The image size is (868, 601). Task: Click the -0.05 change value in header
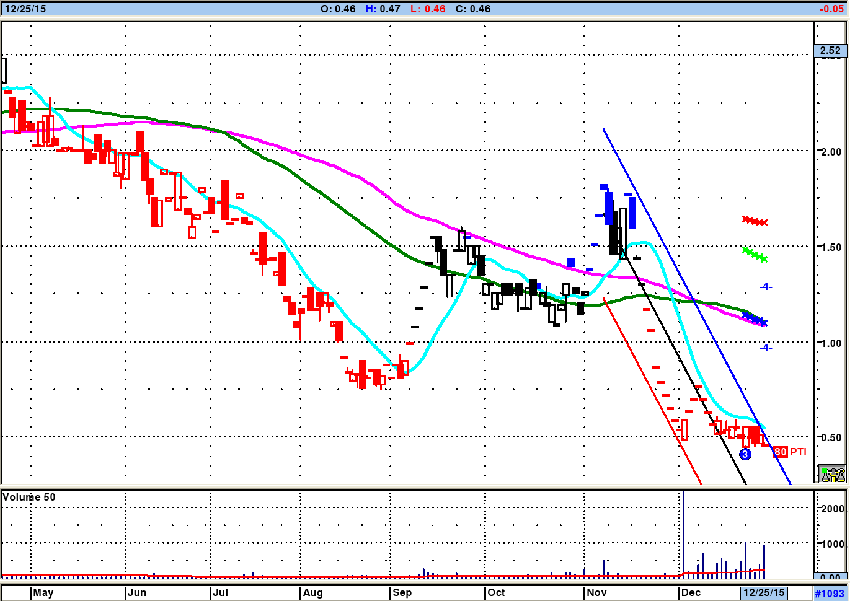[x=831, y=9]
